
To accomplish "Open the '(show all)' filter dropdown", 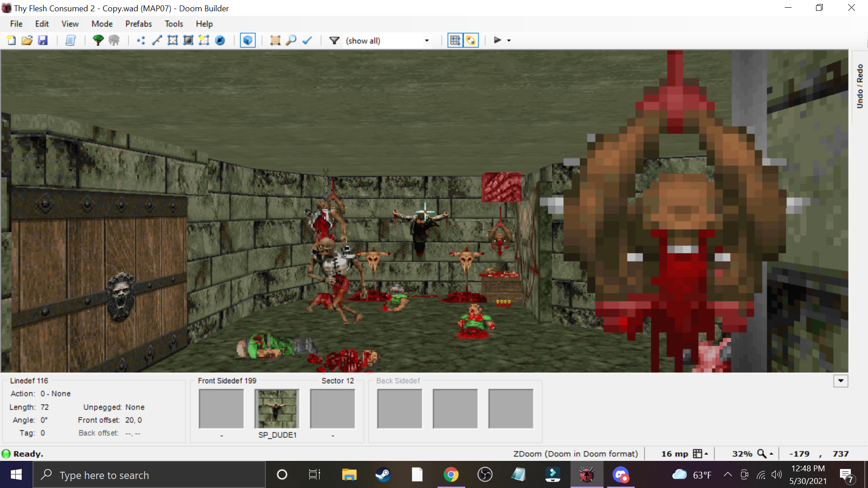I will [x=388, y=41].
